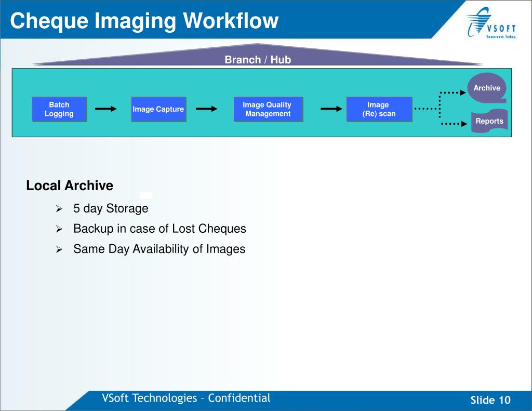532x411 pixels.
Task: Click arrow between Image Capture and Image Quality
Action: pyautogui.click(x=207, y=109)
